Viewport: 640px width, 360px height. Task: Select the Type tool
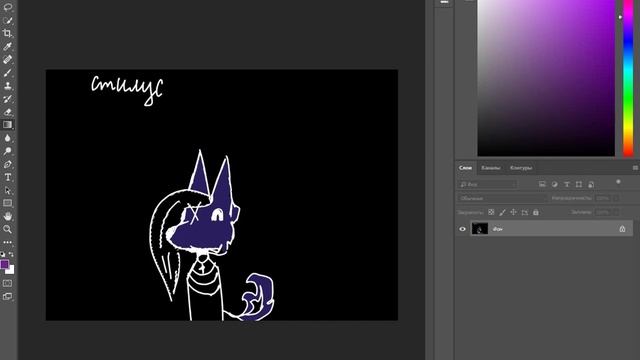pos(7,177)
